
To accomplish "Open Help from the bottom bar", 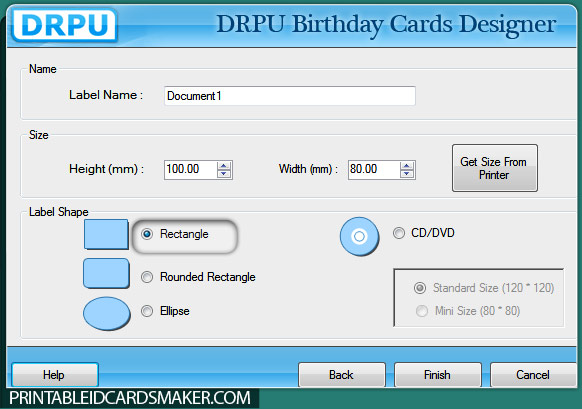I will pyautogui.click(x=55, y=375).
